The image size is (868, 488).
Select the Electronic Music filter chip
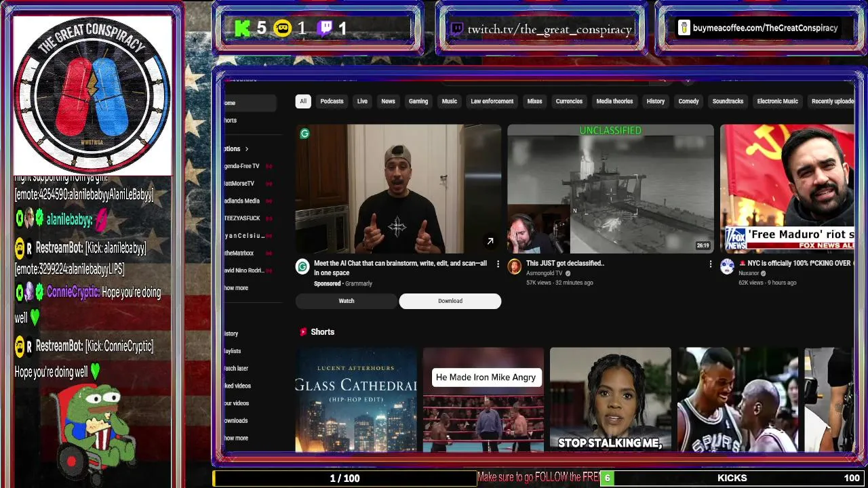(x=777, y=101)
